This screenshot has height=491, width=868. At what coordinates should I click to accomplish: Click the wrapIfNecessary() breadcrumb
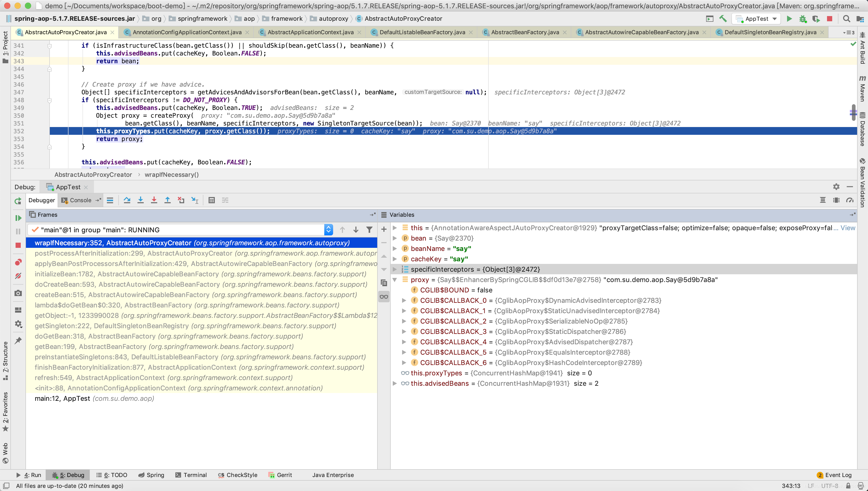(172, 175)
